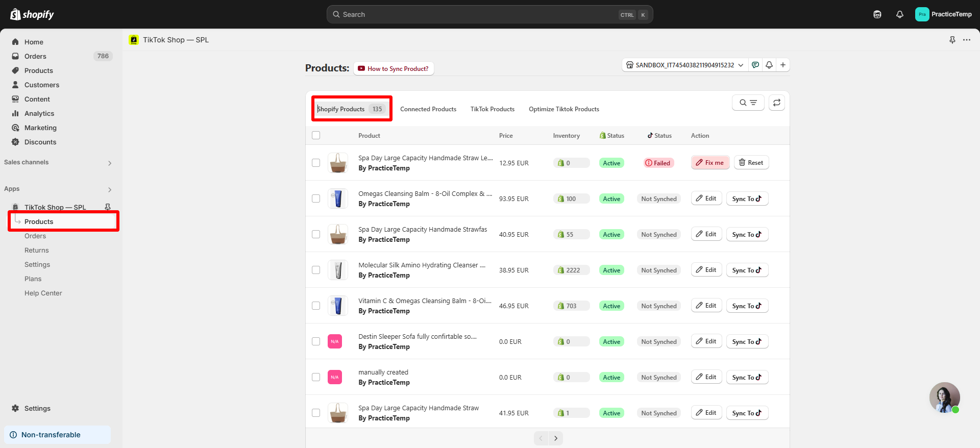Click the plus icon to add shop
This screenshot has height=448, width=980.
[x=783, y=65]
